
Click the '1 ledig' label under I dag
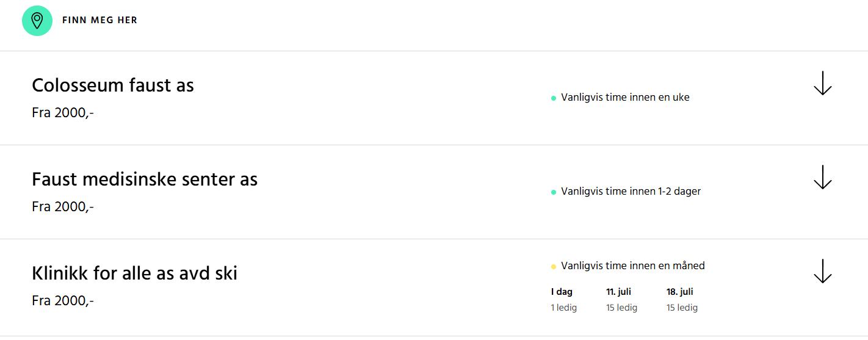tap(563, 308)
